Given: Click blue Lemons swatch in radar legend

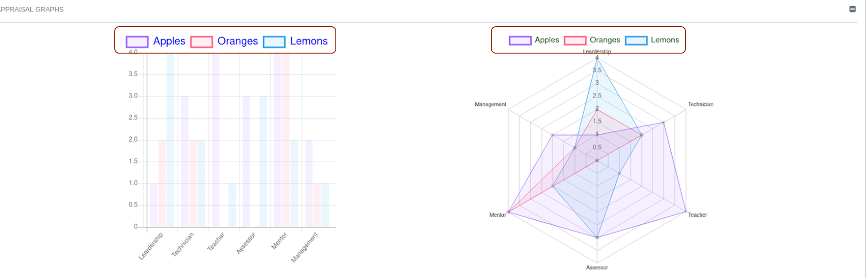Looking at the screenshot, I should click(x=636, y=41).
